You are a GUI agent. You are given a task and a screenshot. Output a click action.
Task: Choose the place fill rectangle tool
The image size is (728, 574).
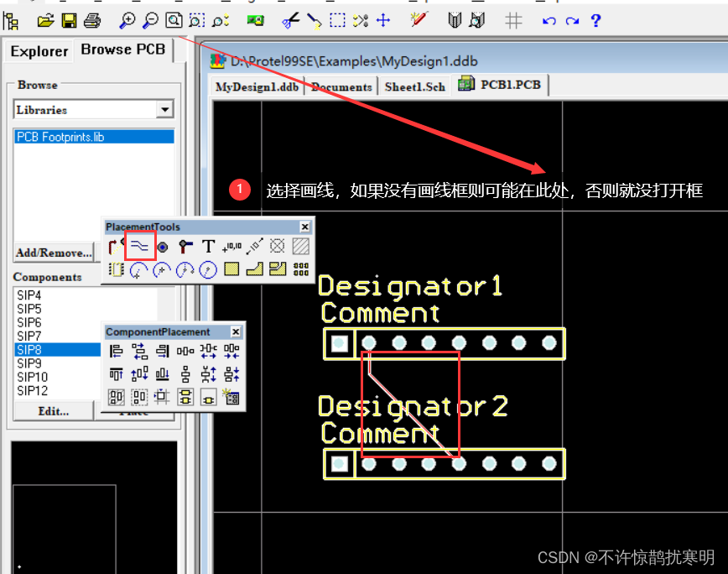231,269
